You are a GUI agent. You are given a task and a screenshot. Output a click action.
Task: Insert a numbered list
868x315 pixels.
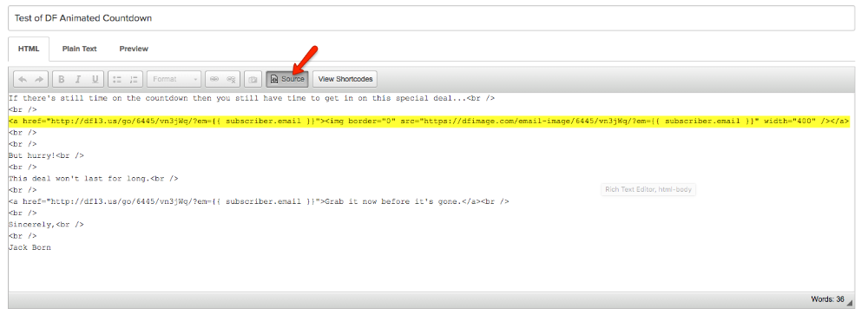click(134, 79)
